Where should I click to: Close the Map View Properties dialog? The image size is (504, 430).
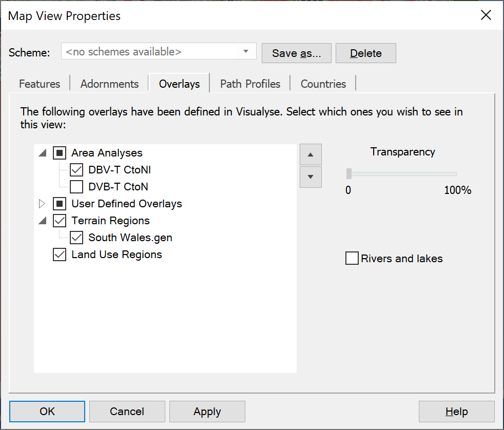pyautogui.click(x=486, y=15)
